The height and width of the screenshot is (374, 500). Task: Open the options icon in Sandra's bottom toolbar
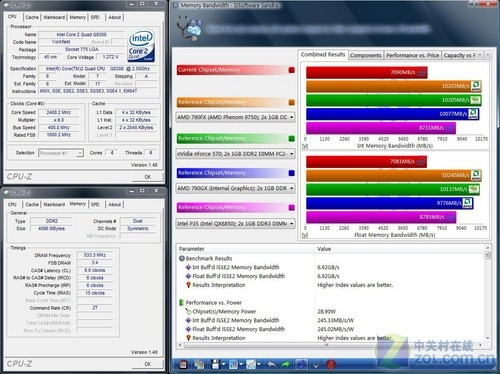(x=183, y=364)
